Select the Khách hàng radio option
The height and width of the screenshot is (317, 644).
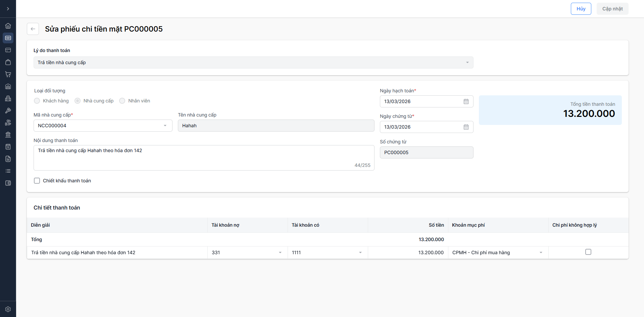point(37,101)
